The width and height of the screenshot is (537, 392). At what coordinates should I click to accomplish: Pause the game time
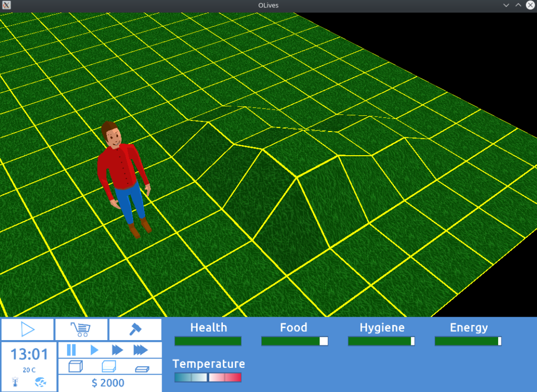point(71,350)
